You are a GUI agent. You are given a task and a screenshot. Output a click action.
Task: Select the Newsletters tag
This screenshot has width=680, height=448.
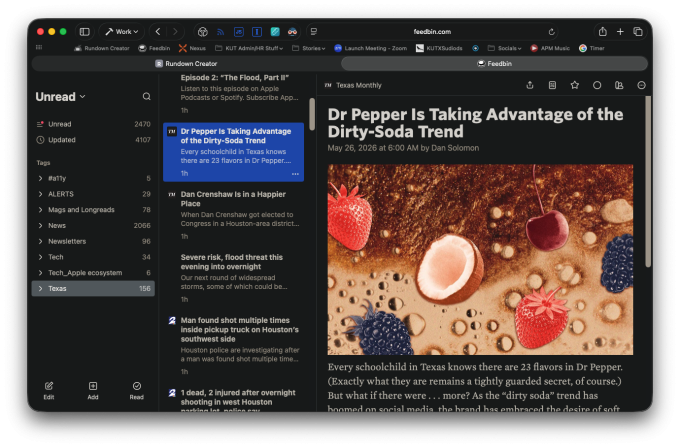click(x=93, y=241)
